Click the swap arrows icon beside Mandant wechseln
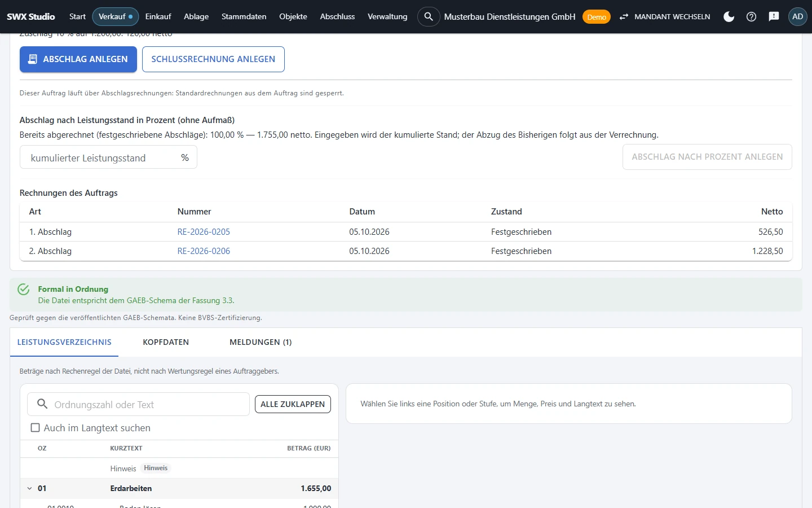This screenshot has height=508, width=812. click(624, 17)
